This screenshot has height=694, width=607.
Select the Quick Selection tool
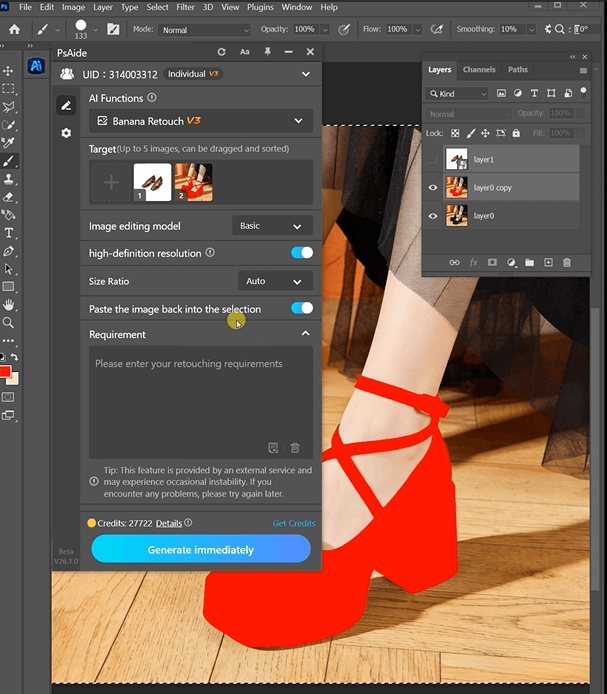[x=8, y=125]
